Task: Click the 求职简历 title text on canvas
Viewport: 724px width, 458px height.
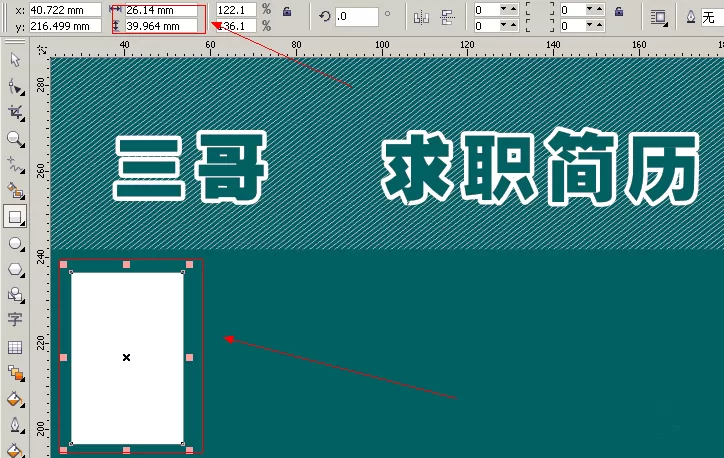Action: pyautogui.click(x=541, y=167)
